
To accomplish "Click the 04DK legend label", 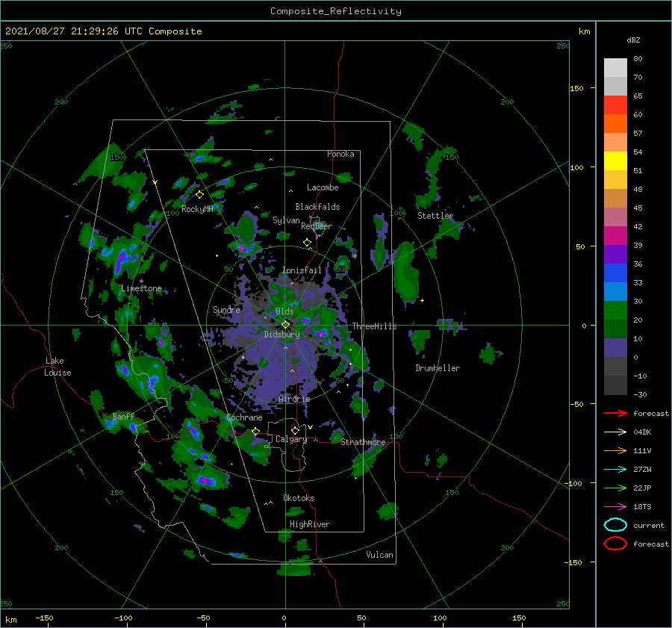I will coord(642,432).
